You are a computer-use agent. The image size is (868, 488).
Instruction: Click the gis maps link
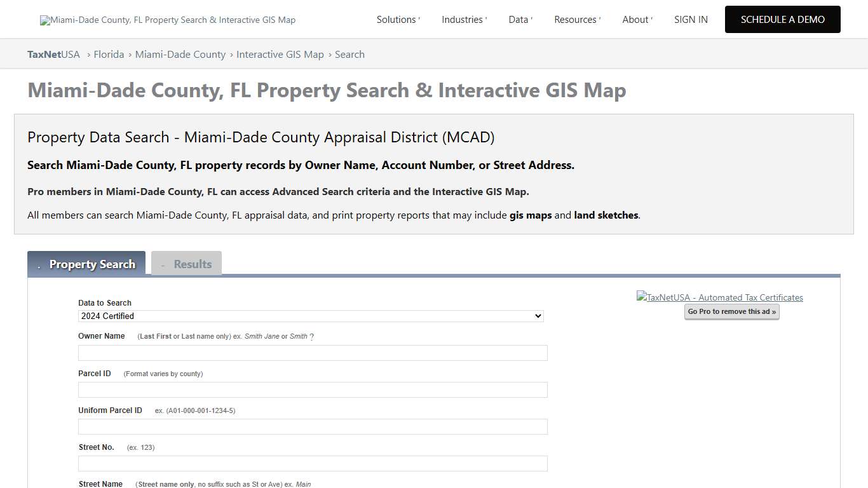pos(530,215)
